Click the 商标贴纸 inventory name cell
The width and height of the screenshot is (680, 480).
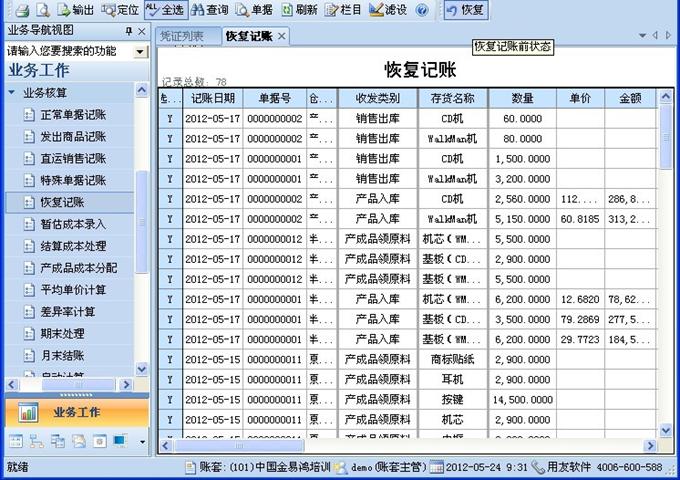(x=452, y=359)
